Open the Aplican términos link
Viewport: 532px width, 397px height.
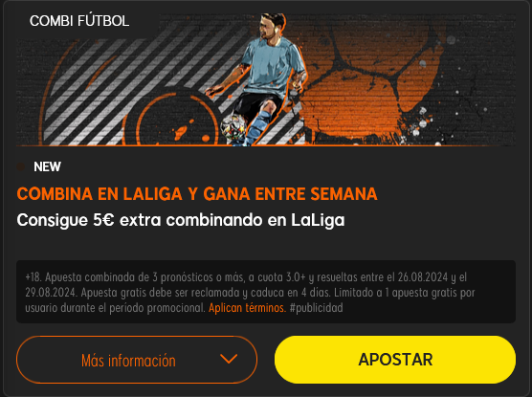[247, 308]
